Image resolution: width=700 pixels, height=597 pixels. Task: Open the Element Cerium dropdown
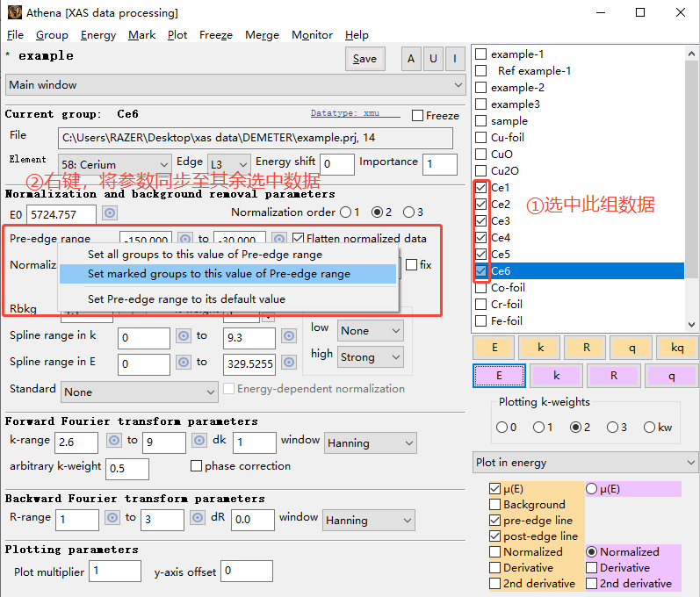114,164
